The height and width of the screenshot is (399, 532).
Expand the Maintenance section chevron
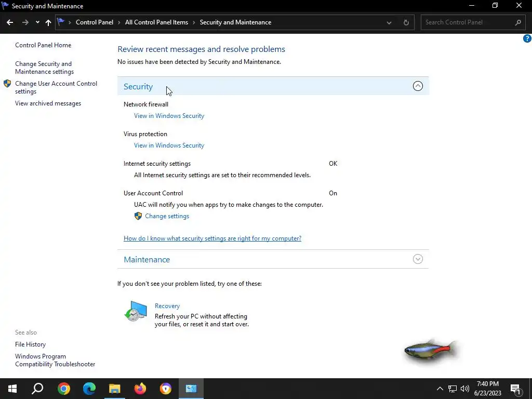418,259
